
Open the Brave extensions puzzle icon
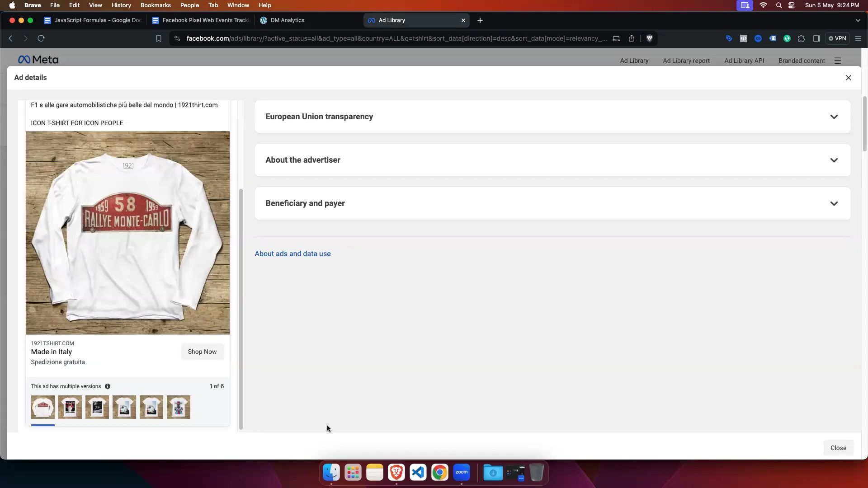coord(802,38)
